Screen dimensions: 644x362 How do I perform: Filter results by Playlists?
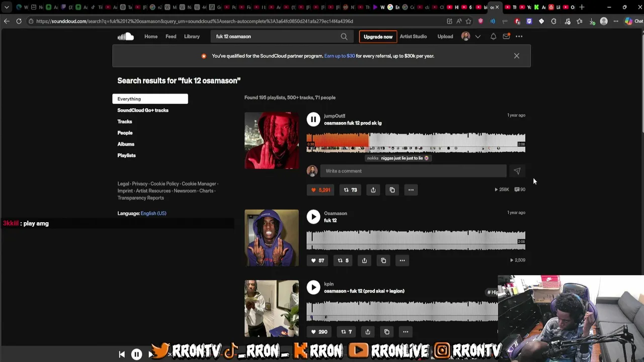coord(127,155)
